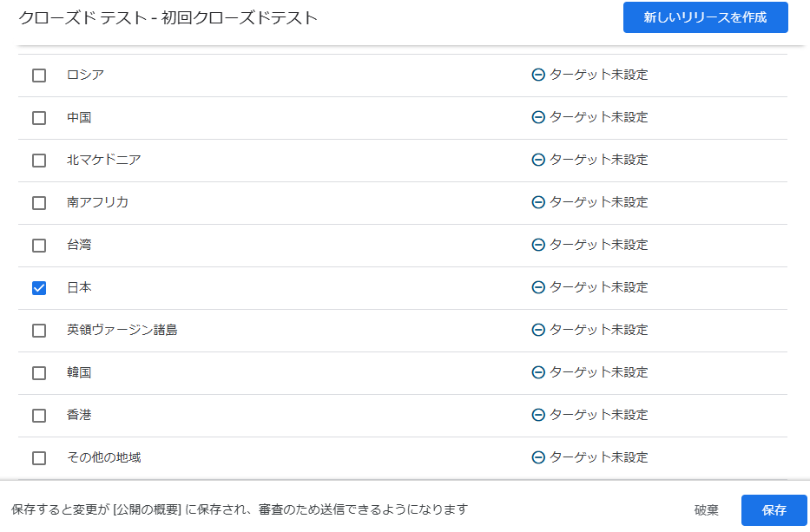Check the その他の地域 checkbox
The width and height of the screenshot is (810, 532).
tap(39, 458)
